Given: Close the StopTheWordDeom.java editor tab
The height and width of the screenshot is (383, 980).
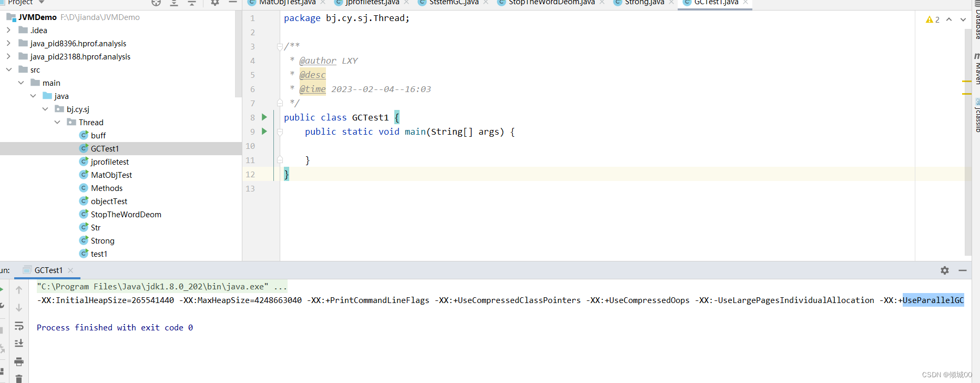Looking at the screenshot, I should pyautogui.click(x=602, y=3).
